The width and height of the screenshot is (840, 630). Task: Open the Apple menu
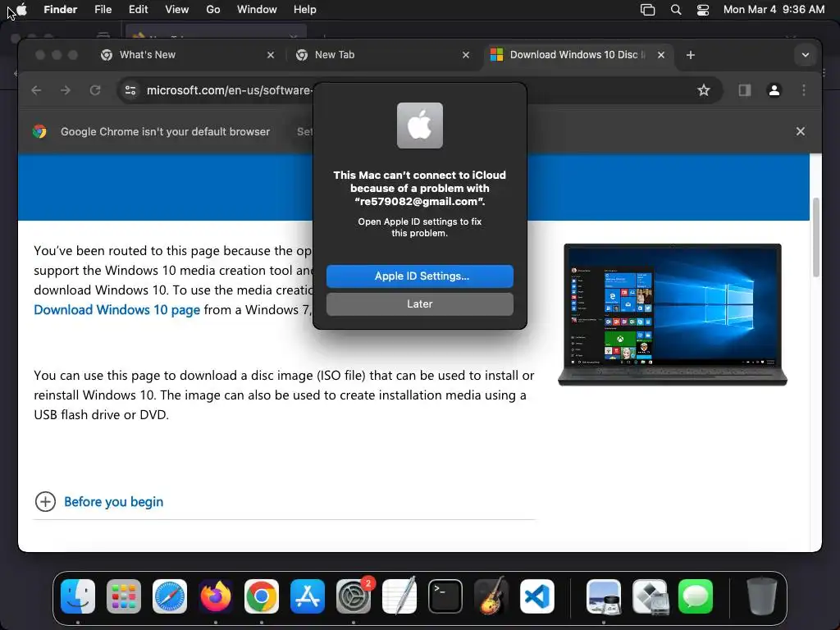pyautogui.click(x=21, y=9)
